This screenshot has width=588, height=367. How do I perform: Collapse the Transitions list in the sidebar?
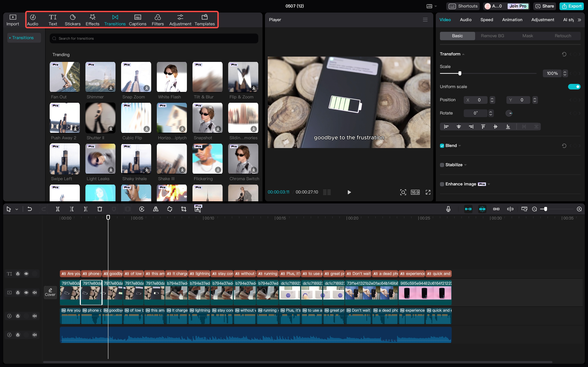tap(10, 38)
